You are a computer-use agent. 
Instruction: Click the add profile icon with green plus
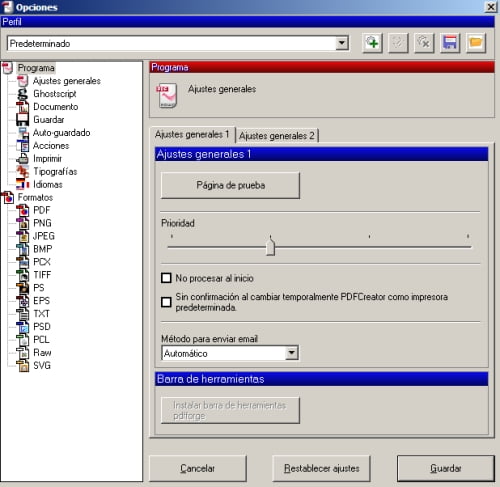[x=372, y=43]
